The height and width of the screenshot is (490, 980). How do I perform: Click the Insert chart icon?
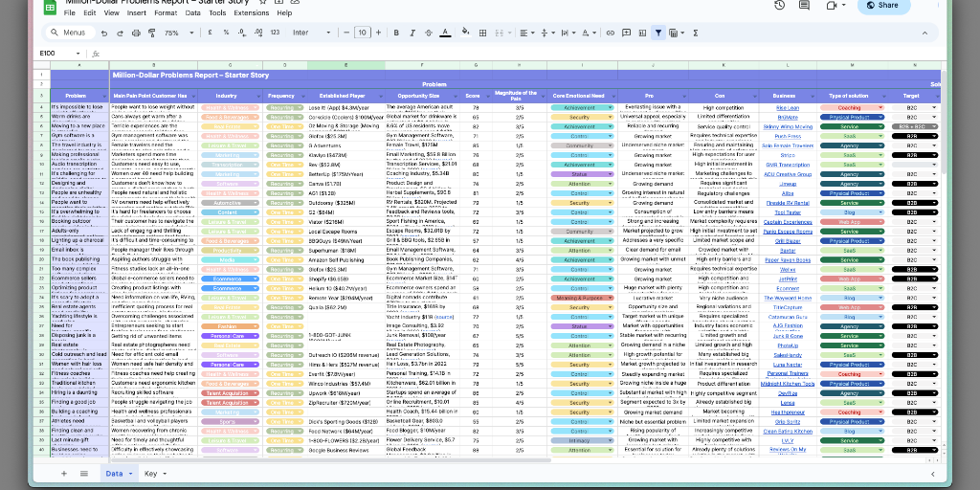coord(642,33)
